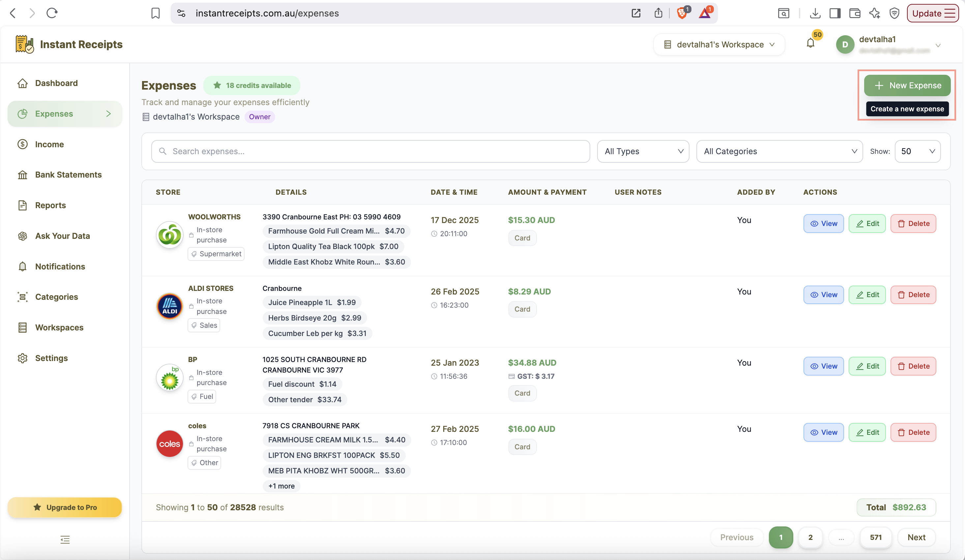This screenshot has height=560, width=965.
Task: Expand '+1 more' items in Coles row
Action: (x=281, y=486)
